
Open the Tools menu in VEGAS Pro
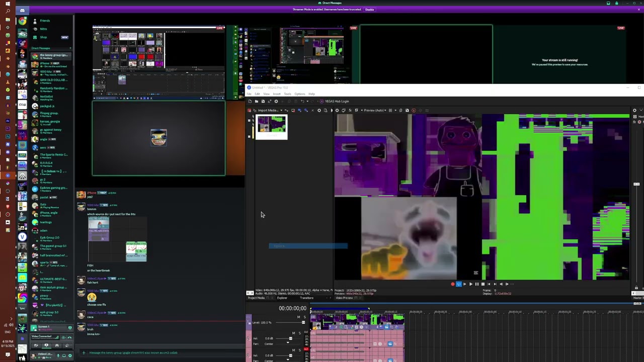(x=287, y=94)
